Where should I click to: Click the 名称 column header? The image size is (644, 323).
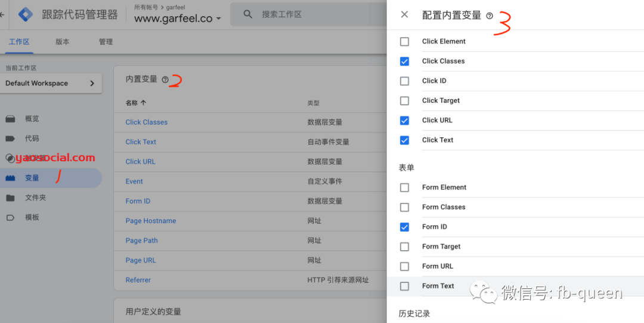[132, 103]
